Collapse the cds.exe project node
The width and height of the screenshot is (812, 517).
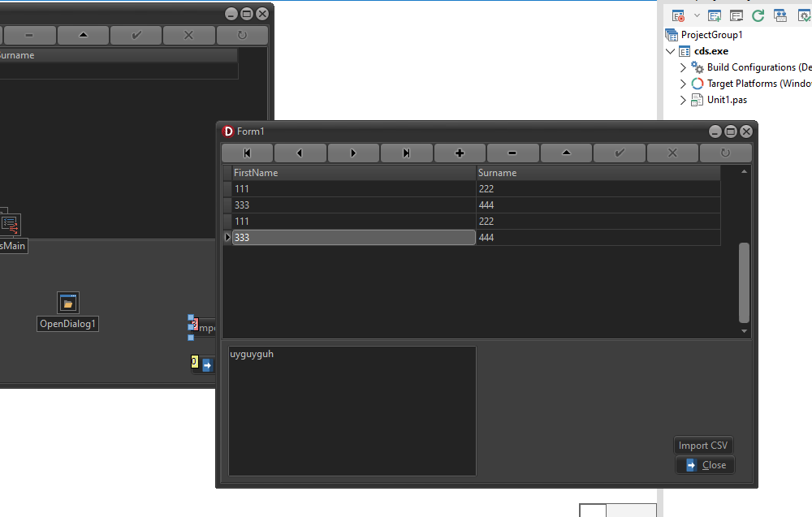[x=670, y=51]
